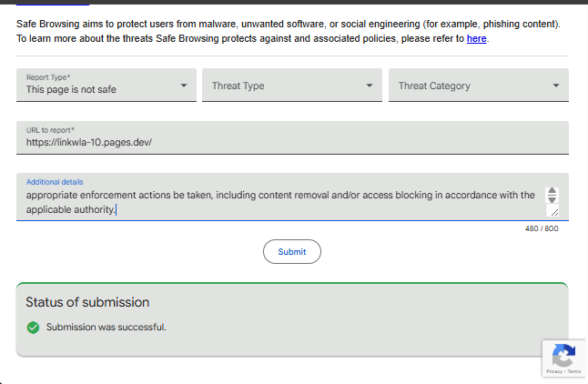
Task: Click the 'Submission was successful' message
Action: click(106, 328)
